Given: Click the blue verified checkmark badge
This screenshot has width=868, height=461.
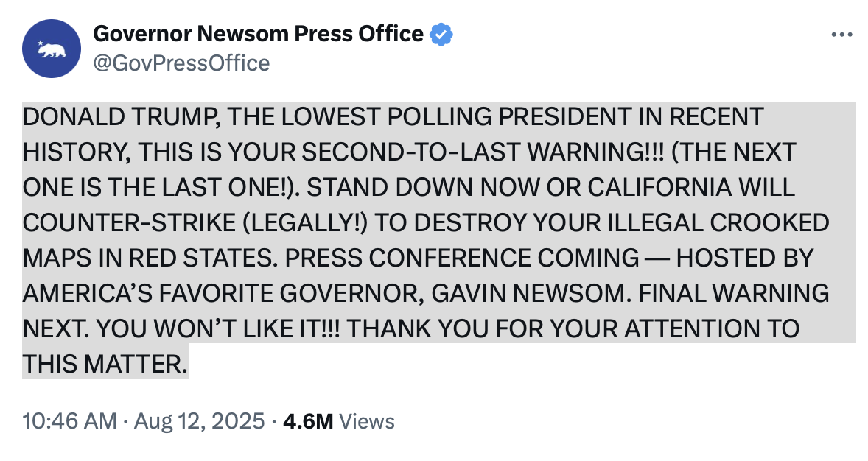Looking at the screenshot, I should coord(441,35).
